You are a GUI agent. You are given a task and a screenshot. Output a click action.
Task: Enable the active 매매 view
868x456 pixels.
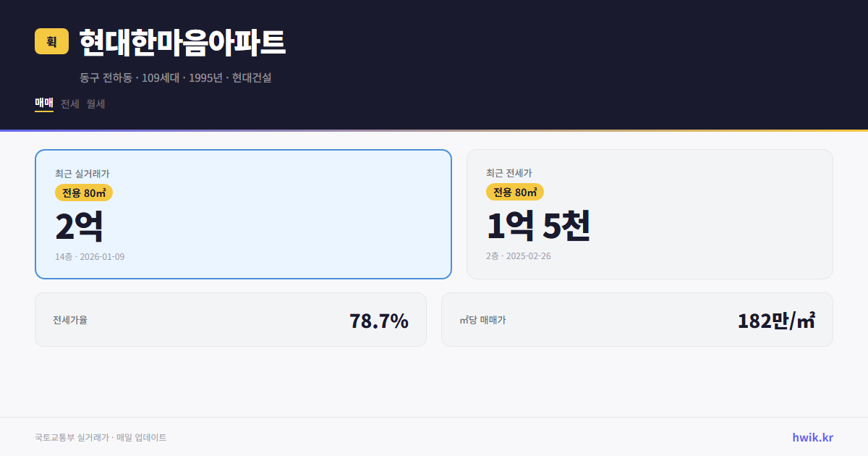tap(43, 104)
